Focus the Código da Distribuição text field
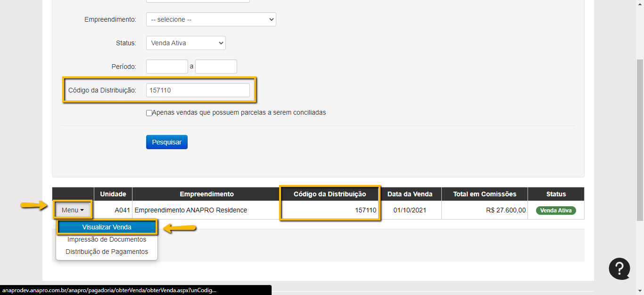The width and height of the screenshot is (644, 295). tap(198, 90)
